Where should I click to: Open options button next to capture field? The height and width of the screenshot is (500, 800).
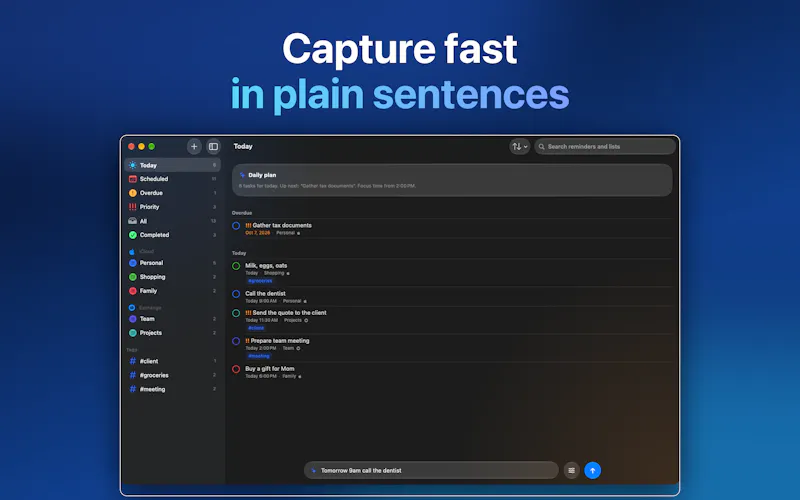tap(571, 470)
